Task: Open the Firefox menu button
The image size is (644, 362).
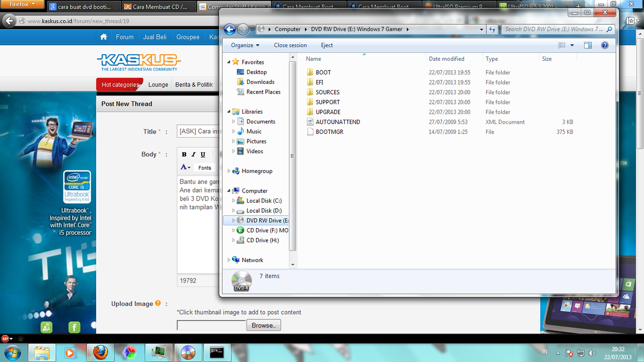Action: 22,5
